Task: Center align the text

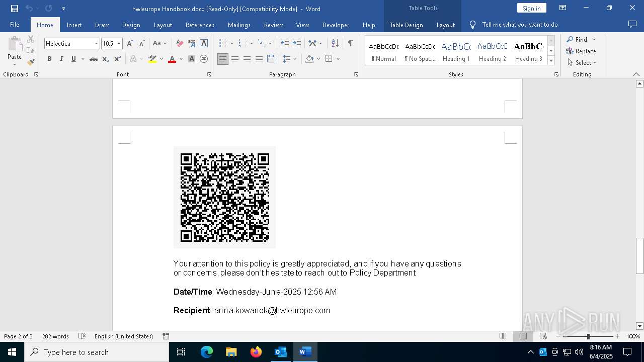Action: click(235, 59)
